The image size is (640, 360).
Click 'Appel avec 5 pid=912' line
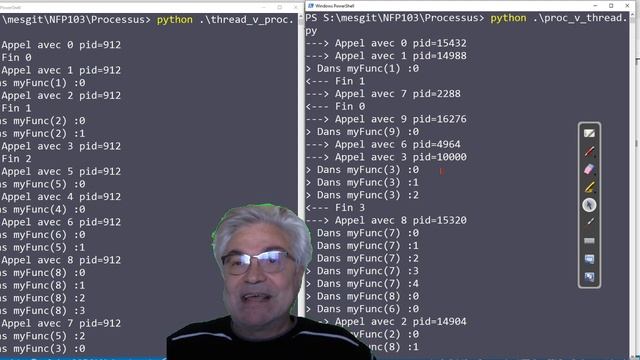click(x=61, y=171)
